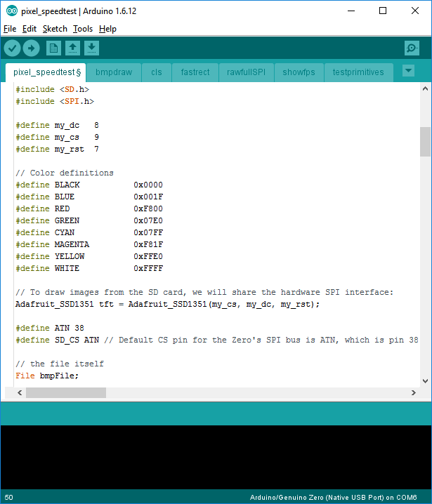This screenshot has height=504, width=432.
Task: Click the '#define my_cs 9' line
Action: (58, 137)
